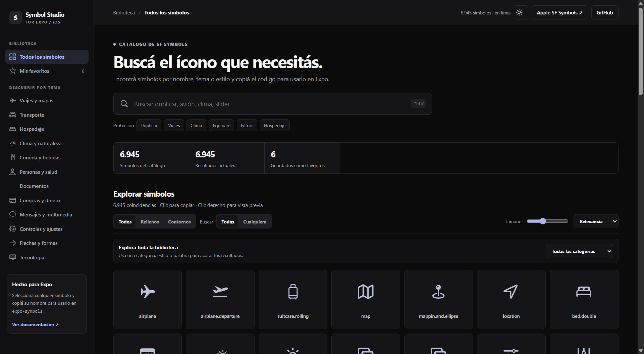Open Mis favoritos list

coord(47,71)
